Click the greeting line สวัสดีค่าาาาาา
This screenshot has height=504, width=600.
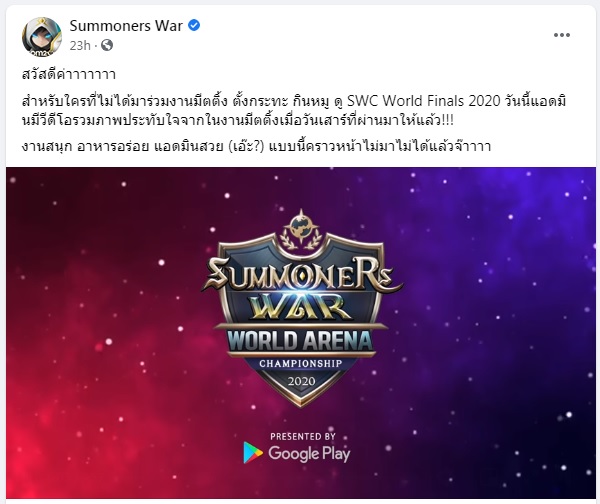pyautogui.click(x=69, y=74)
